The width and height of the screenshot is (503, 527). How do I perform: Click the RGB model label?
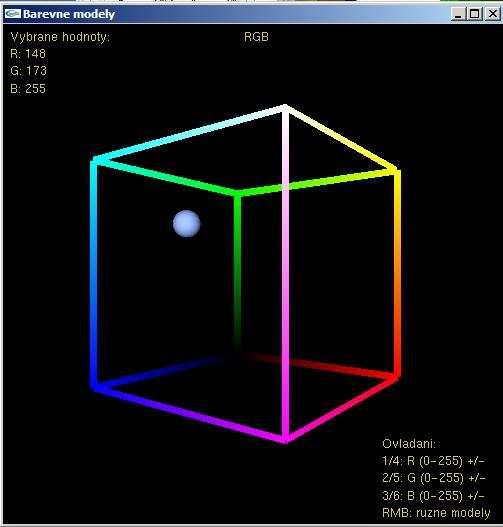256,37
